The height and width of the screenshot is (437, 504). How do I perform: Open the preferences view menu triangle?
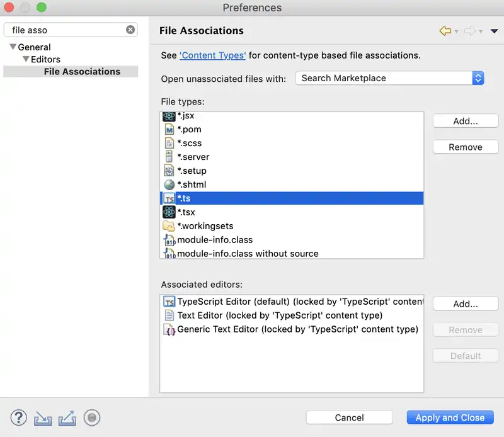[494, 31]
